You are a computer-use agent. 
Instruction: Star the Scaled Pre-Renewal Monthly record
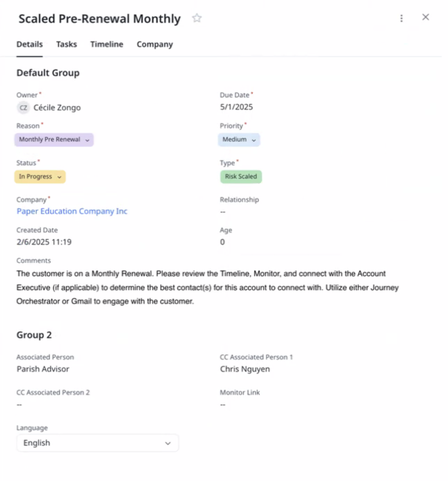tap(197, 18)
